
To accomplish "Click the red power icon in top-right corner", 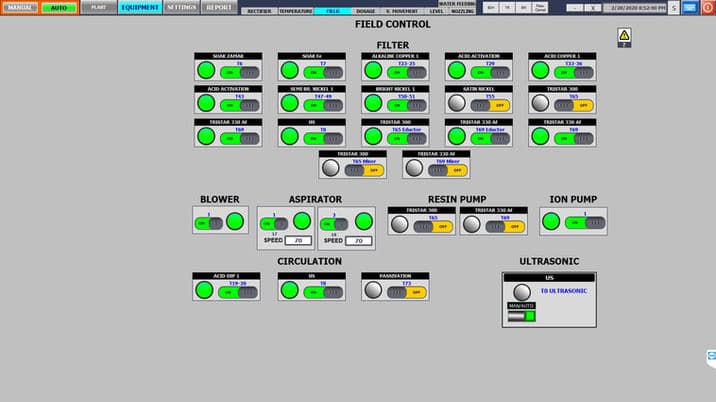I will click(708, 7).
